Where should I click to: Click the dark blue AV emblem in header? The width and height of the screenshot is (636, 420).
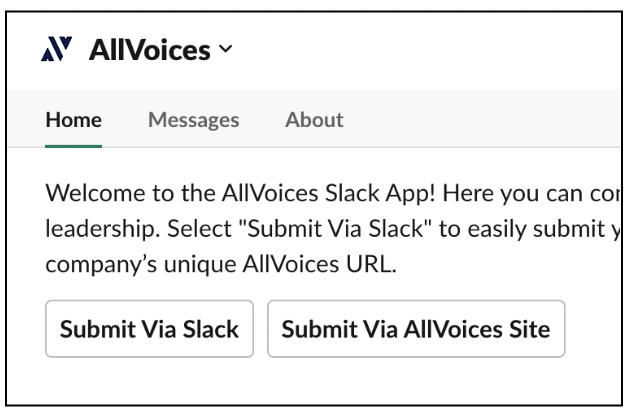click(56, 49)
